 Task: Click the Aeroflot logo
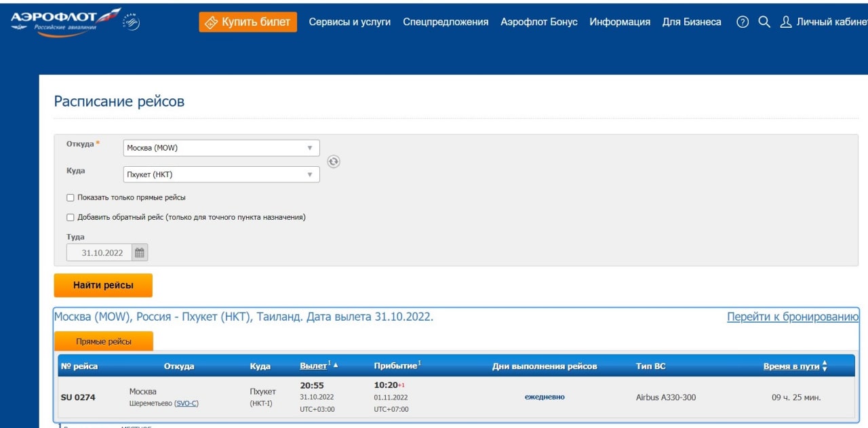coord(64,22)
